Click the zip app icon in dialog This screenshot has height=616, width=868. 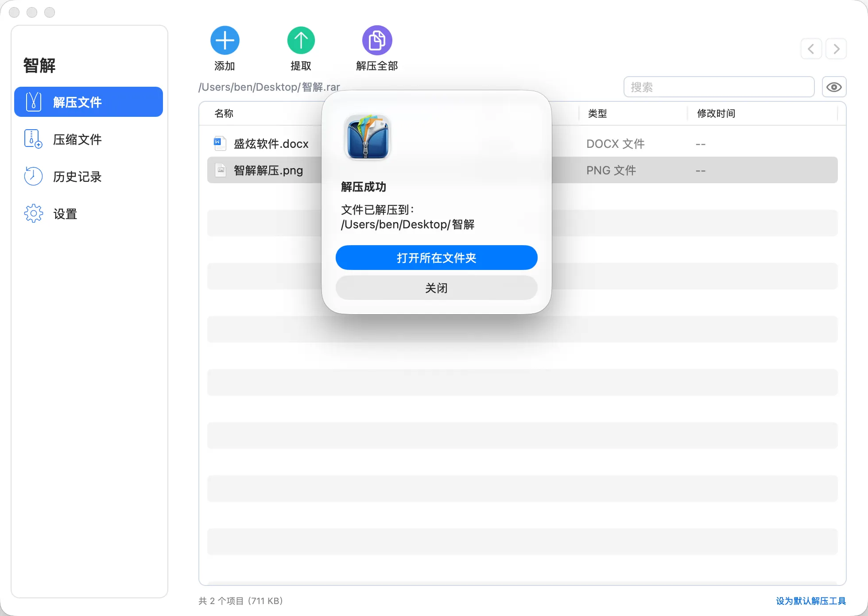[x=368, y=137]
